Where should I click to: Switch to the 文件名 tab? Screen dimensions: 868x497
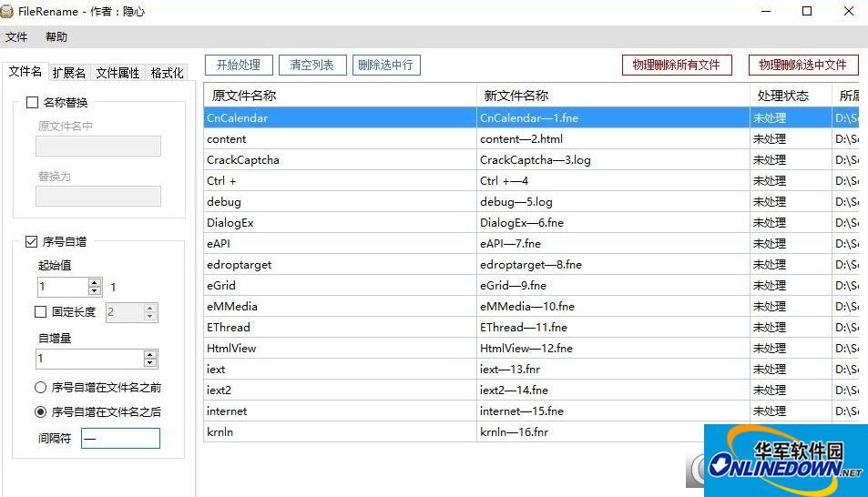pyautogui.click(x=25, y=71)
